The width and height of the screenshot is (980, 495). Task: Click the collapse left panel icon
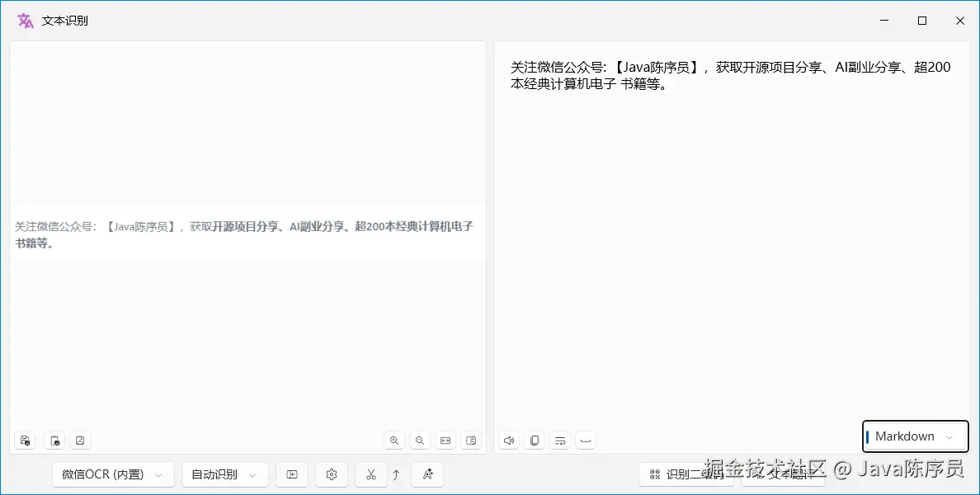[x=292, y=474]
